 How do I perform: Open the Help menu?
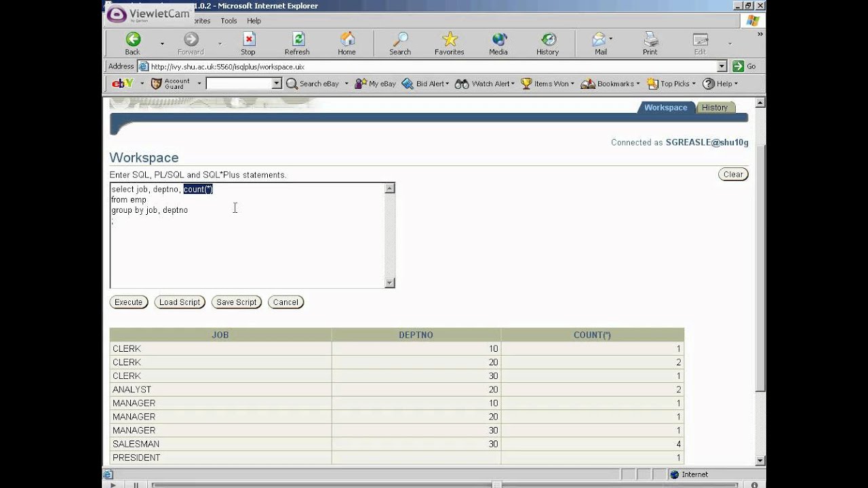254,21
